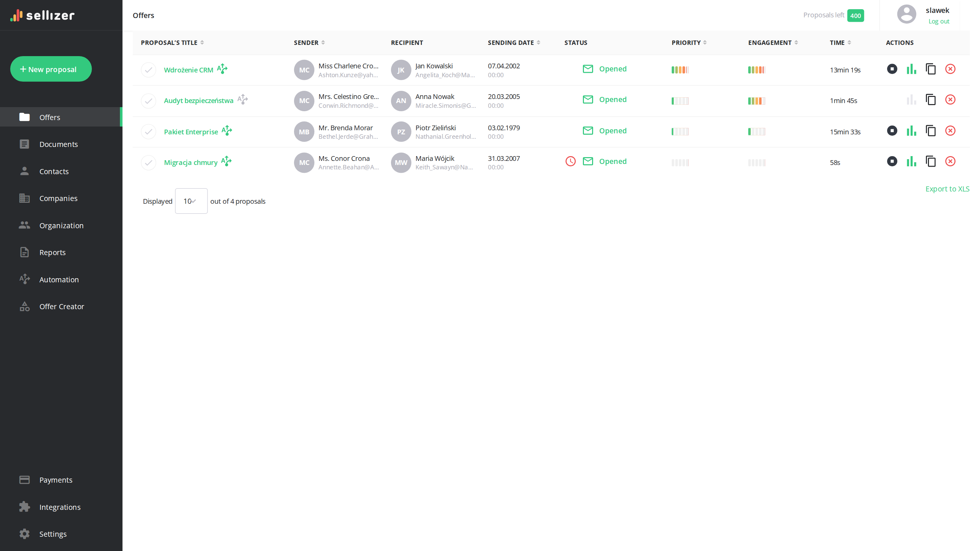This screenshot has width=980, height=551.
Task: Stop the Pakiet Enterprise proposal
Action: coord(892,131)
